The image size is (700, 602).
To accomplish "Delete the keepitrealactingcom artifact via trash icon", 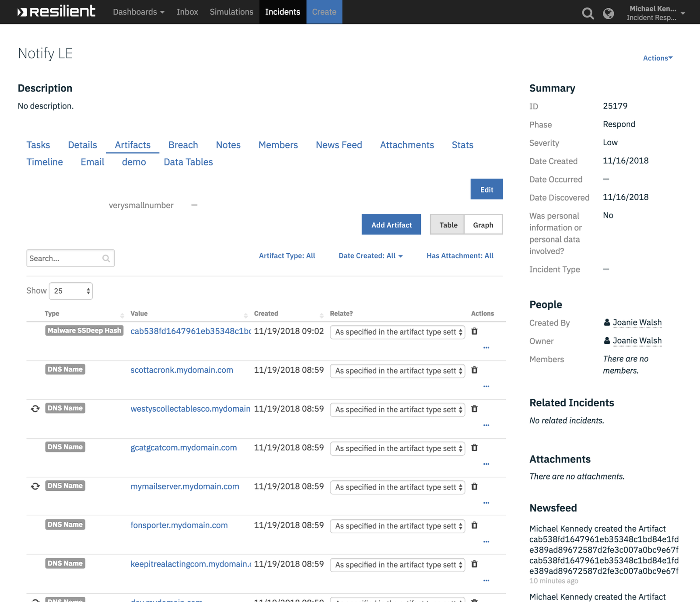I will 474,564.
